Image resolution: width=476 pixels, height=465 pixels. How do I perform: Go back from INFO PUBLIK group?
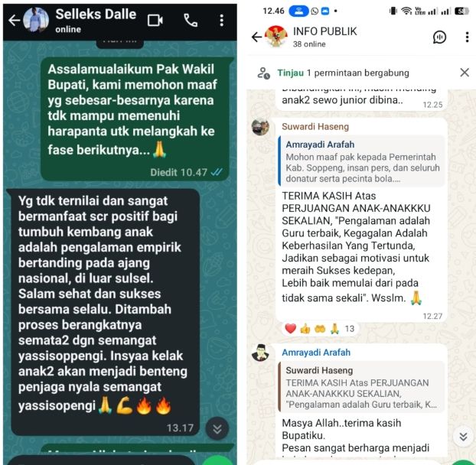[256, 37]
